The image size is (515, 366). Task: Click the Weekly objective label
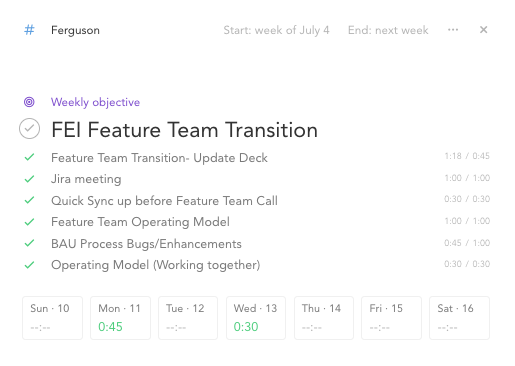[95, 102]
